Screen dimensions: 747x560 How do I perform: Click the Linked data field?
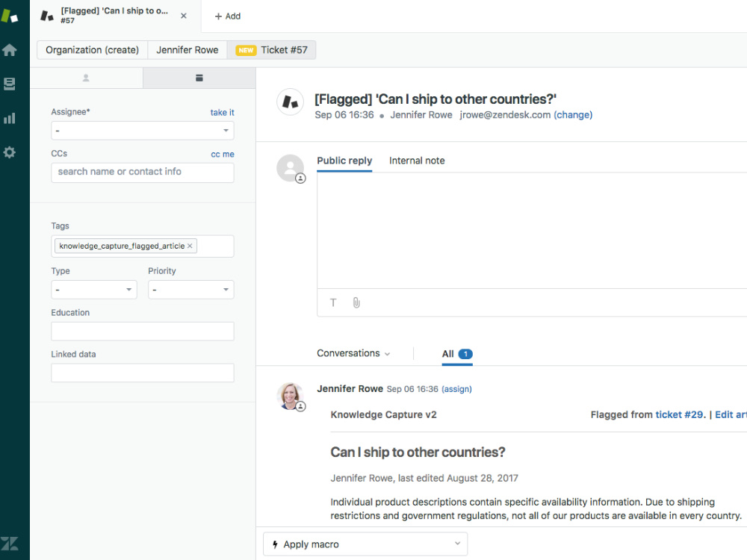click(143, 373)
